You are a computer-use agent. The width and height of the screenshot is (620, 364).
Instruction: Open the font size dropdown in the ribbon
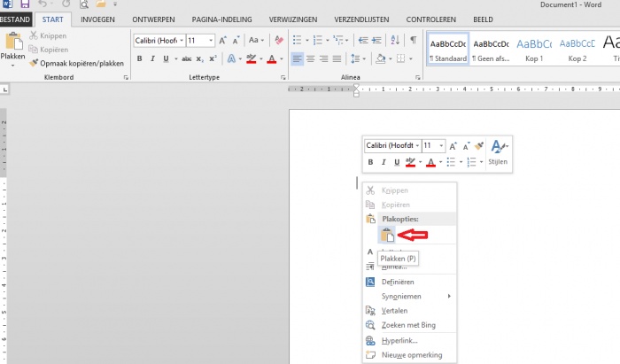coord(210,41)
